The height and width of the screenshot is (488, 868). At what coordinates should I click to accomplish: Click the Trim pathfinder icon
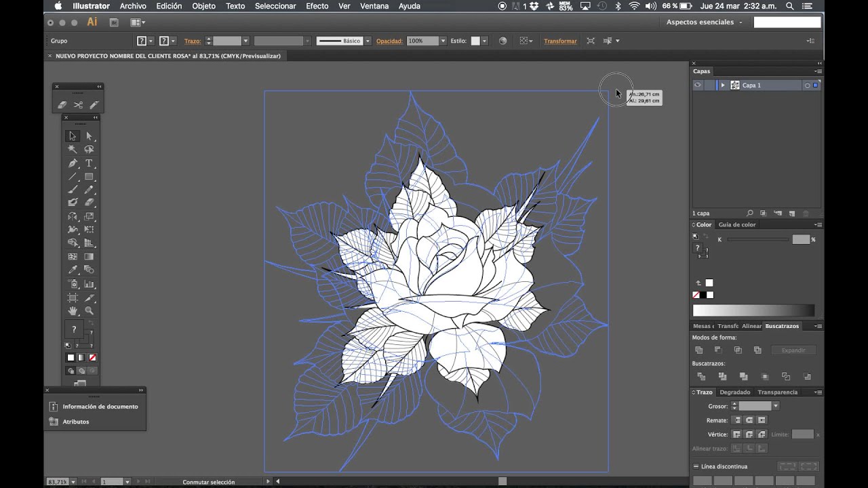click(x=722, y=376)
